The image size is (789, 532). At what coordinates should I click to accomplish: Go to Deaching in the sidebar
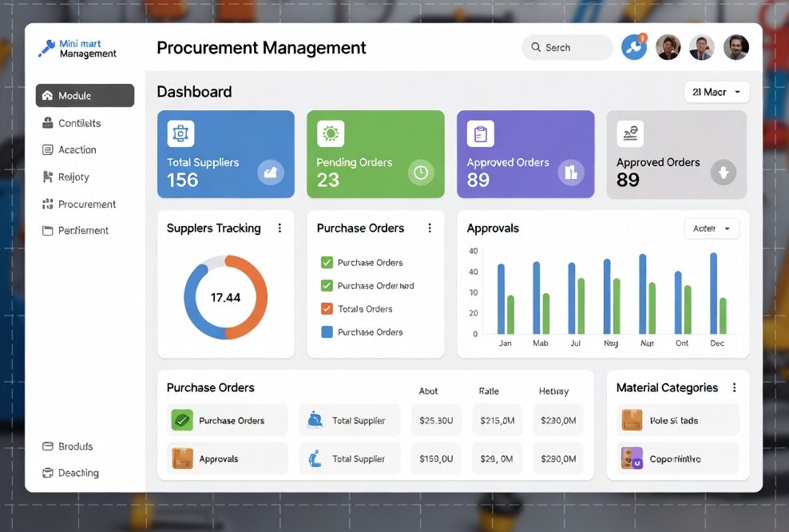[77, 473]
